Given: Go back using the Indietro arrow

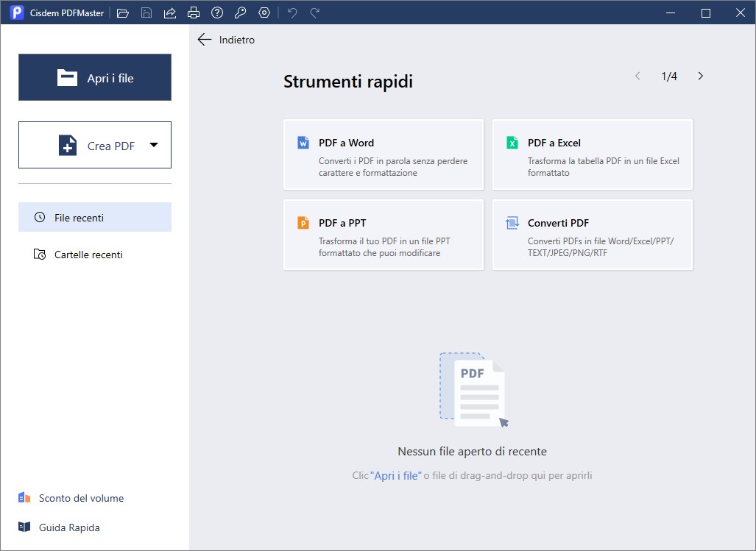Looking at the screenshot, I should click(204, 40).
